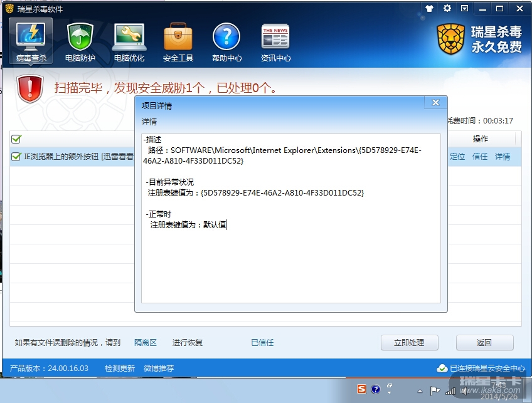The image size is (532, 403).
Task: Open the 电脑防护 protection section
Action: [x=80, y=43]
